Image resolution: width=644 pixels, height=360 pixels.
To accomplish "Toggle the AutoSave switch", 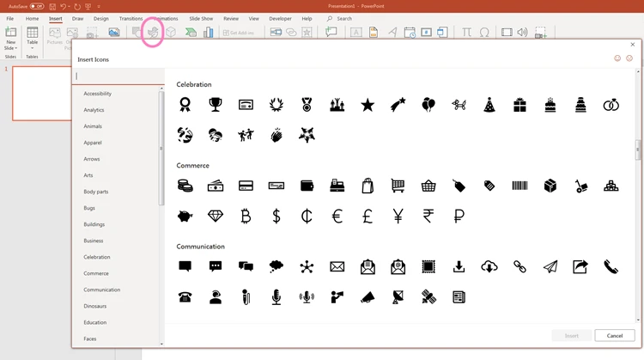I will (37, 6).
